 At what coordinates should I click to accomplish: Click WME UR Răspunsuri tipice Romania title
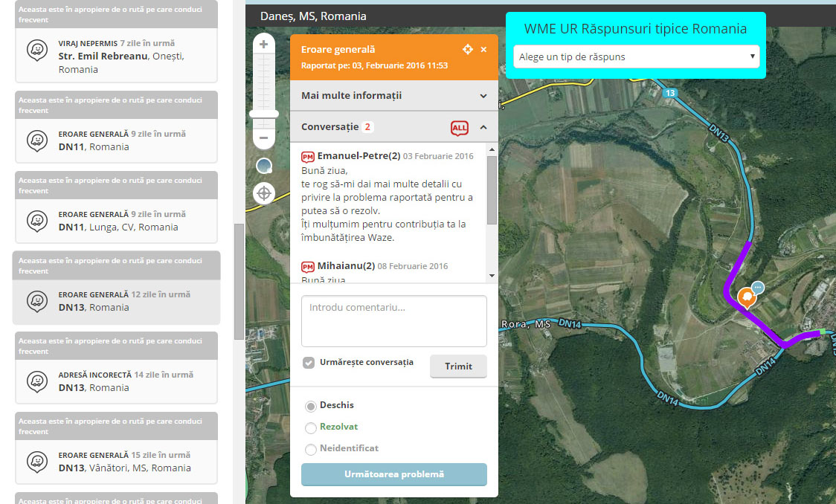tap(635, 29)
